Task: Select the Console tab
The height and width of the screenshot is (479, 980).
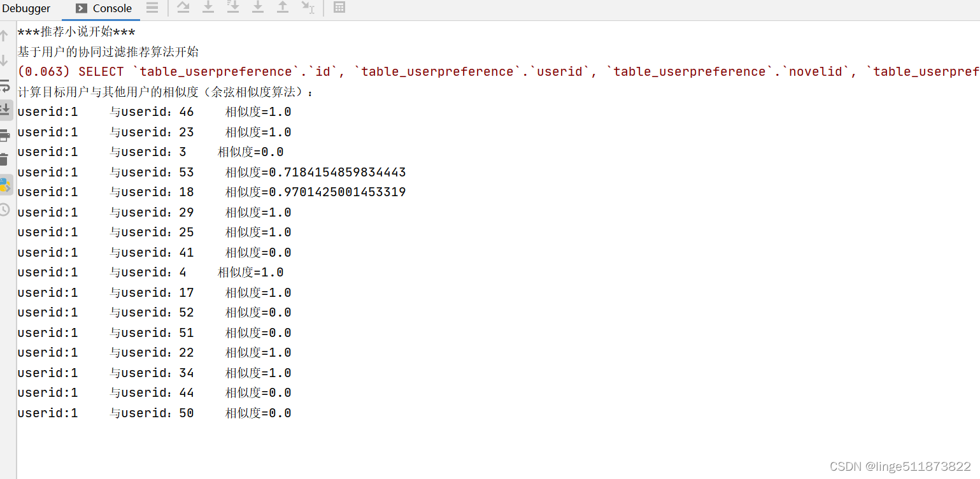Action: pos(104,9)
